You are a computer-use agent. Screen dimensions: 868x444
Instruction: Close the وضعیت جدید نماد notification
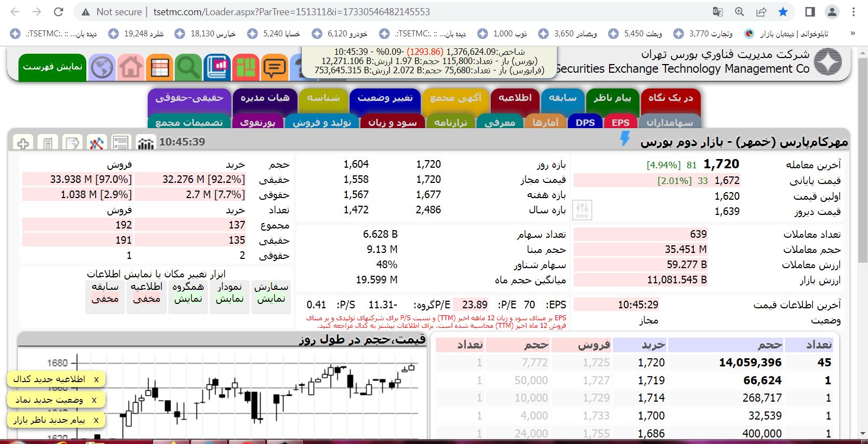[x=94, y=400]
